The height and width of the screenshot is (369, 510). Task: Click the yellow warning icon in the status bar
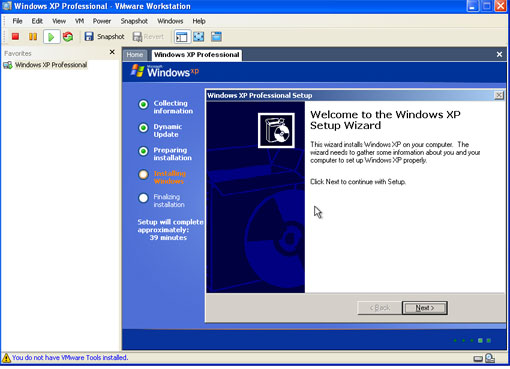[x=6, y=358]
